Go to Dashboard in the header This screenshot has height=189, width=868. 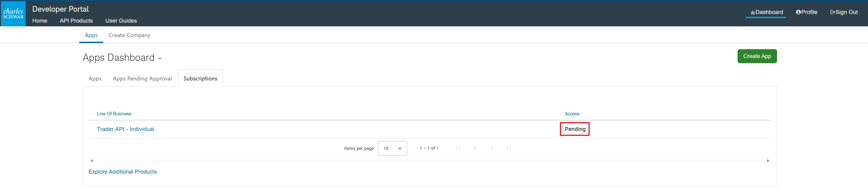[x=767, y=12]
